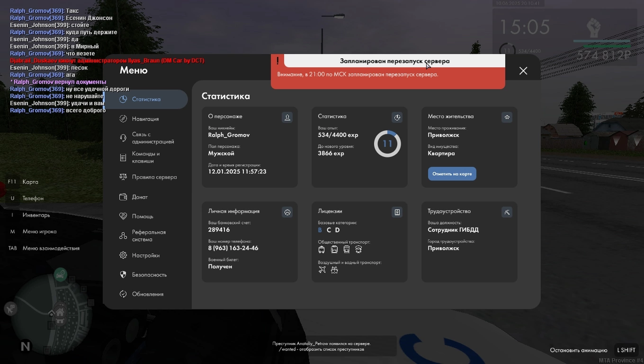
Task: Open Правила сервера section
Action: click(x=148, y=177)
